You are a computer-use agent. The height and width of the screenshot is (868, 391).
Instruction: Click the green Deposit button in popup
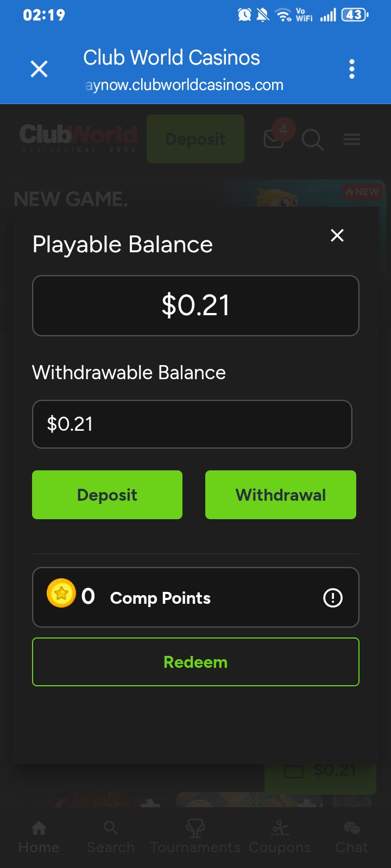[108, 495]
